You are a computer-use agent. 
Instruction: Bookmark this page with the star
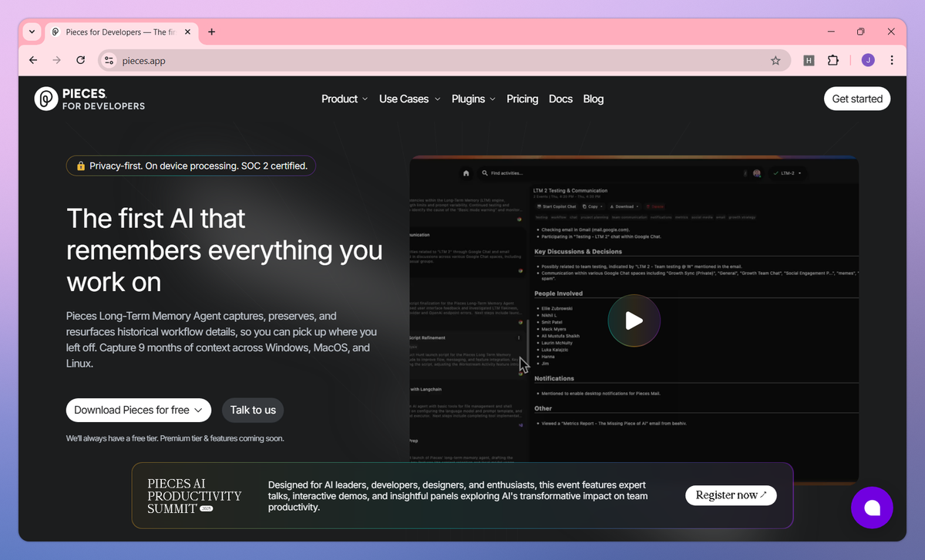(x=775, y=60)
